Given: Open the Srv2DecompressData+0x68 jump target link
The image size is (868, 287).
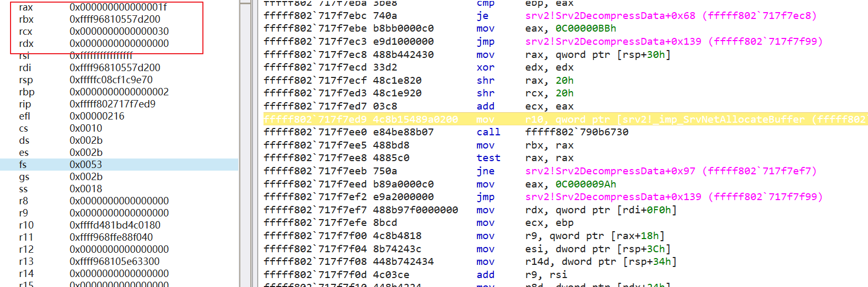Looking at the screenshot, I should [671, 16].
